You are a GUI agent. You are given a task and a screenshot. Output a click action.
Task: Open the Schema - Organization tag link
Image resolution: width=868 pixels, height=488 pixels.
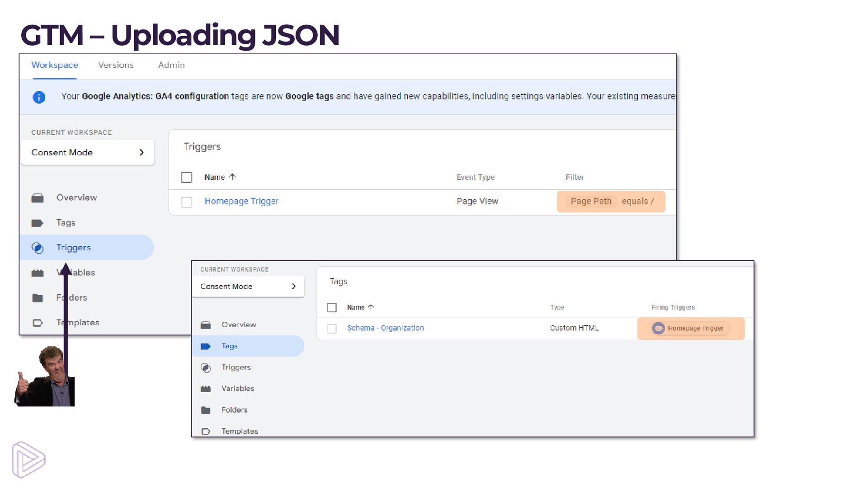pos(385,328)
